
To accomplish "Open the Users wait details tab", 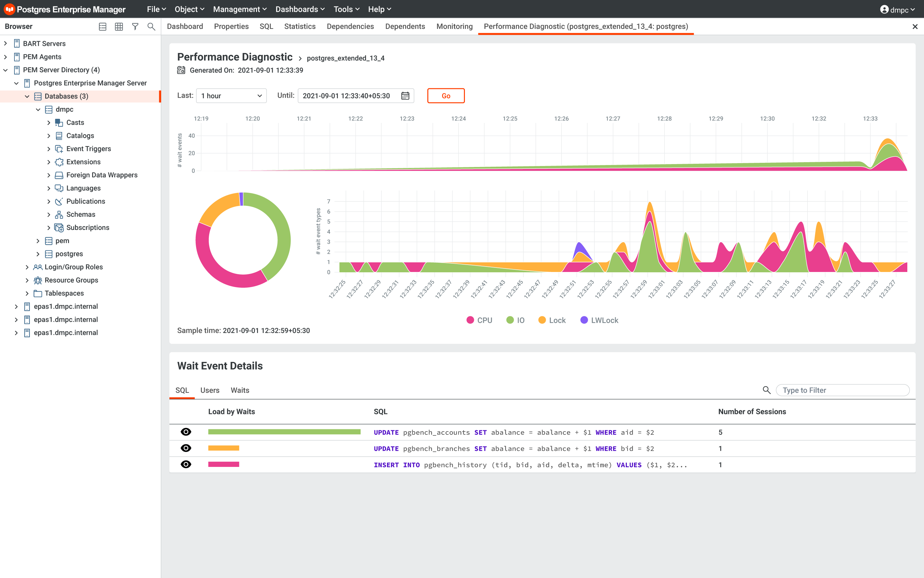I will point(210,390).
